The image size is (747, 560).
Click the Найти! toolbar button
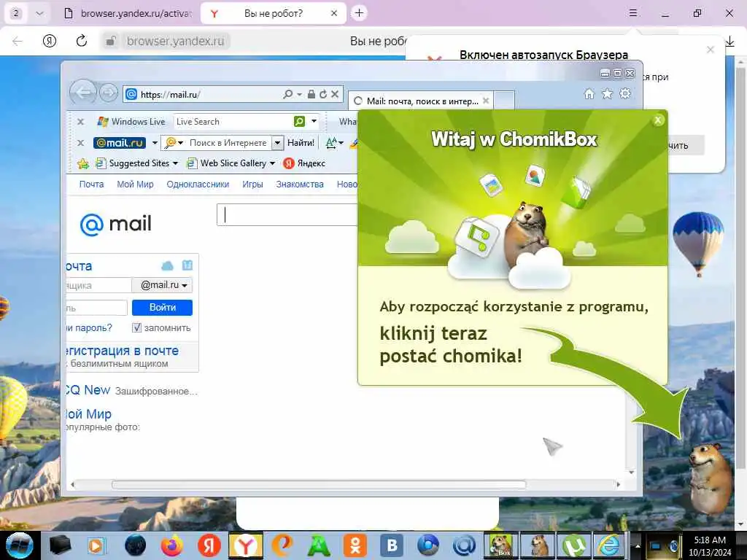coord(301,143)
